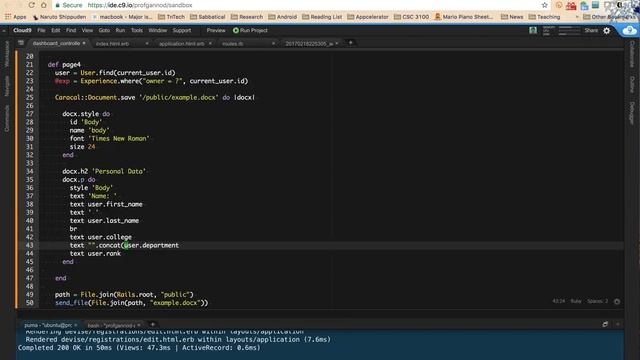Expand the Outline side panel
The height and width of the screenshot is (360, 640).
point(632,84)
